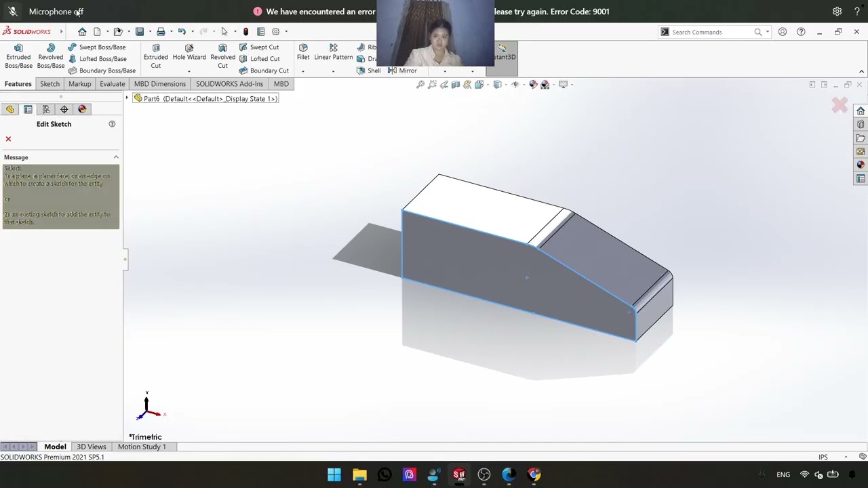Select the Extruded Boss/Base tool
The image size is (868, 488).
point(18,56)
